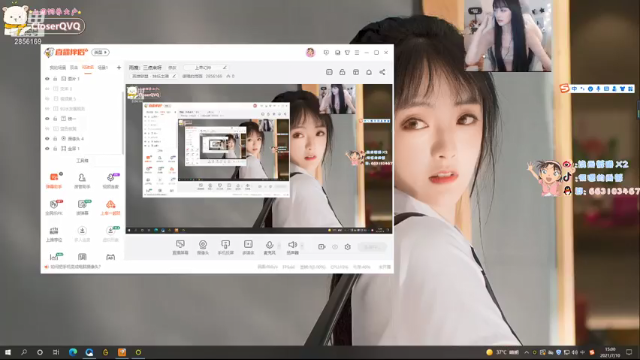Click the grey start-live button

372,247
